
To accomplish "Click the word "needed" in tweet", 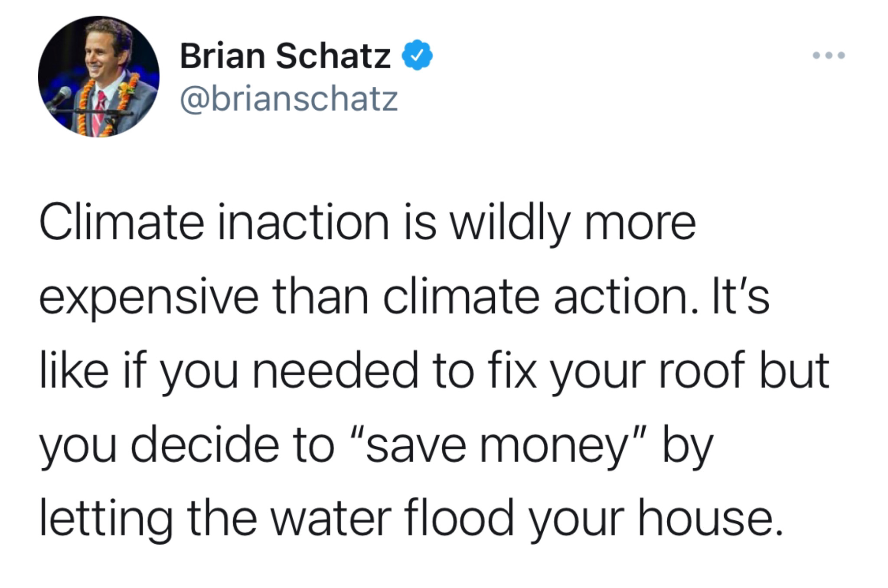I will (335, 371).
